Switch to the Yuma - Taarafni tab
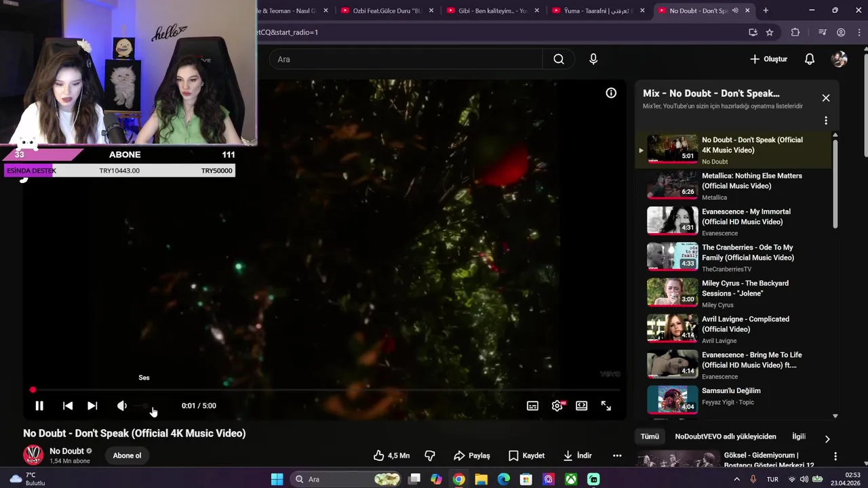868x488 pixels. (598, 10)
